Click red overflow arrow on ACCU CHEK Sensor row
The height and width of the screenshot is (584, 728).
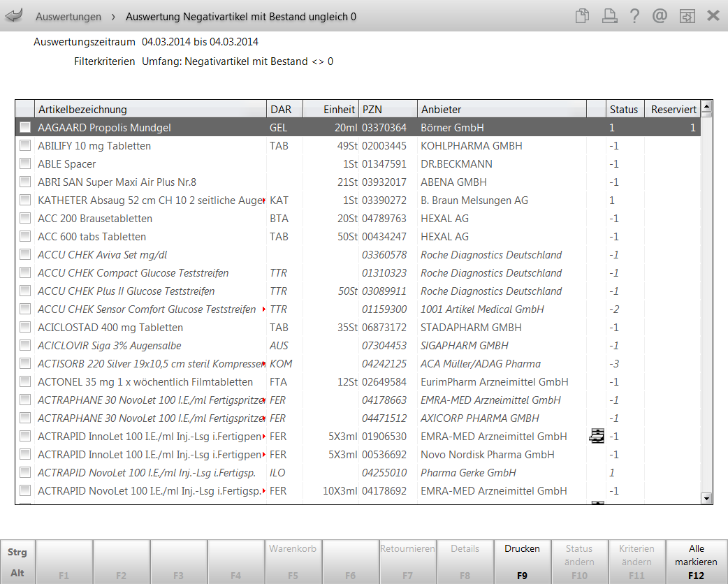[x=264, y=309]
